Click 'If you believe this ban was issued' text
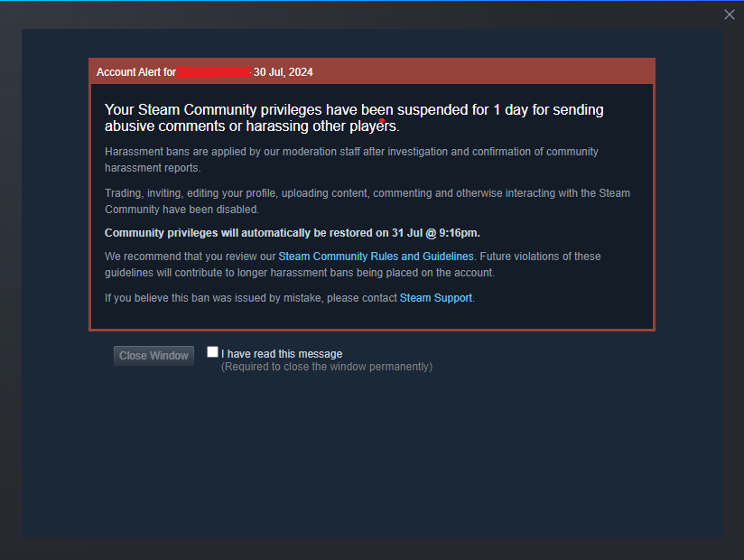This screenshot has height=560, width=744. tap(251, 298)
